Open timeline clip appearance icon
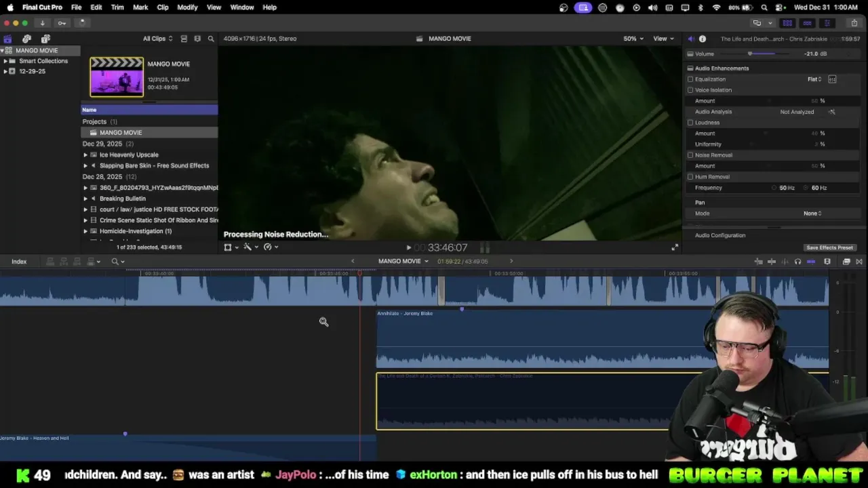 click(x=827, y=262)
